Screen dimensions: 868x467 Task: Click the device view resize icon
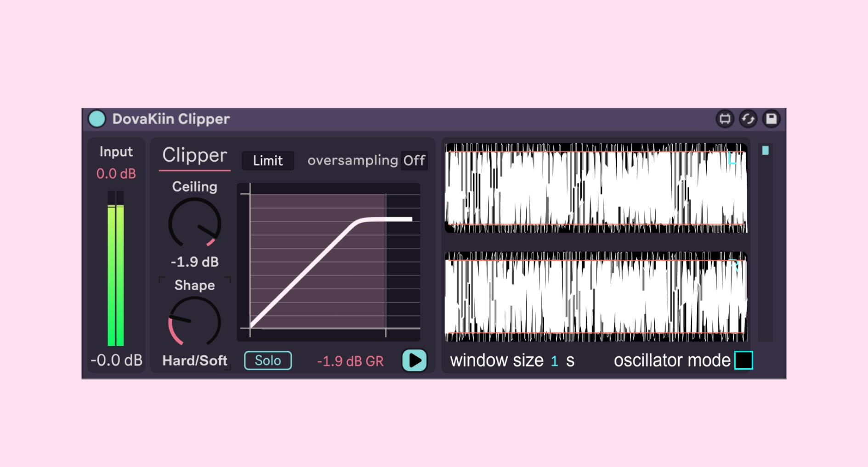[725, 119]
